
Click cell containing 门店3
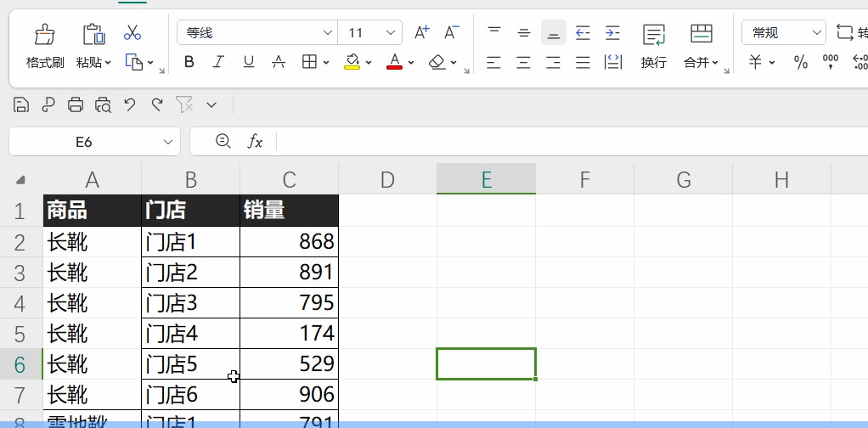click(x=190, y=303)
